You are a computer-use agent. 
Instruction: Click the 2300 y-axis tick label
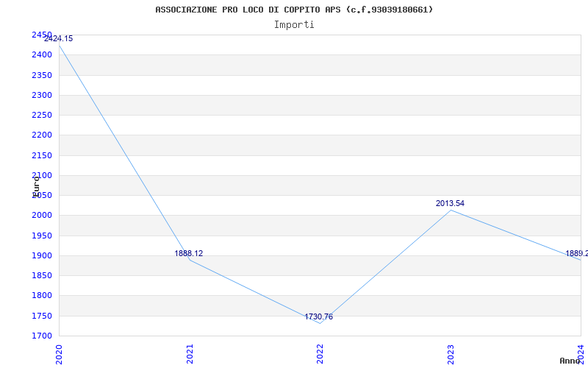(42, 95)
